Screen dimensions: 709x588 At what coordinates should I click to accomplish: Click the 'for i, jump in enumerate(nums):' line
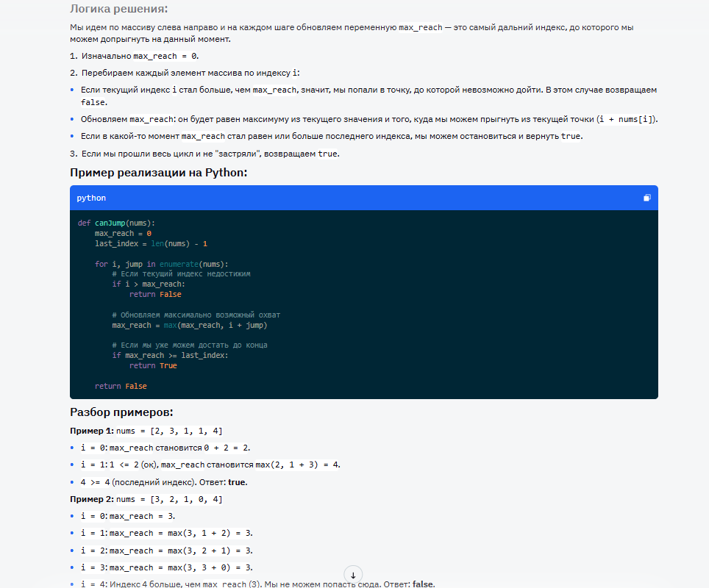pyautogui.click(x=162, y=264)
